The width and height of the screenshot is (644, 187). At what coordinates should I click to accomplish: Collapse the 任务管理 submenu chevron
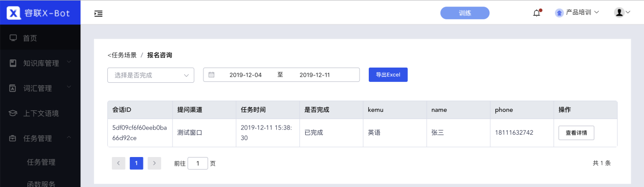coord(69,137)
